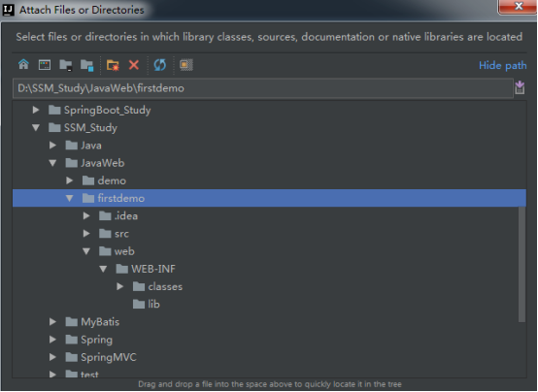The image size is (538, 392).
Task: Collapse the SSM_Study folder
Action: click(36, 127)
